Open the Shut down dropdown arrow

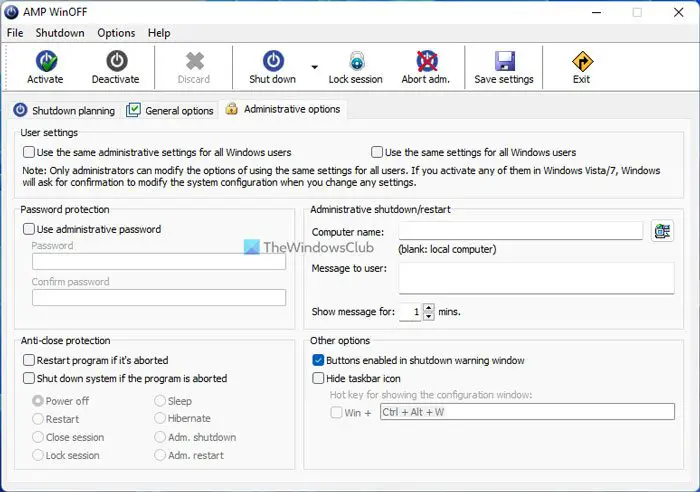(314, 67)
